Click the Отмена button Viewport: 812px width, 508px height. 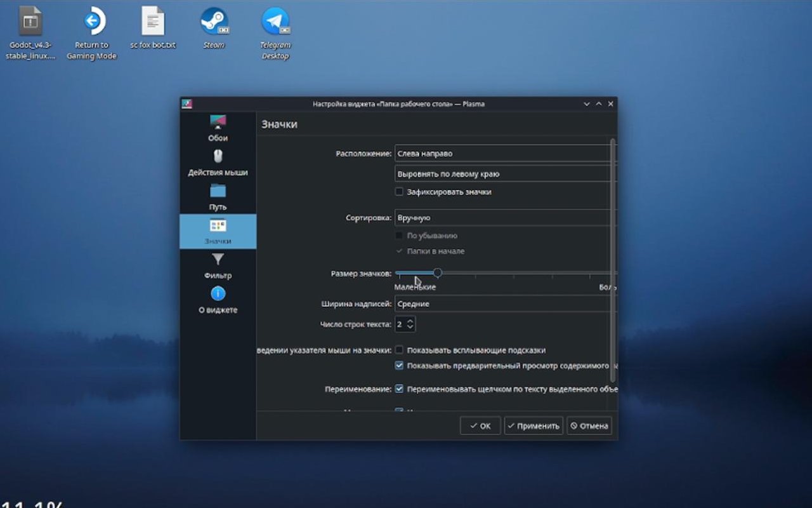(589, 426)
